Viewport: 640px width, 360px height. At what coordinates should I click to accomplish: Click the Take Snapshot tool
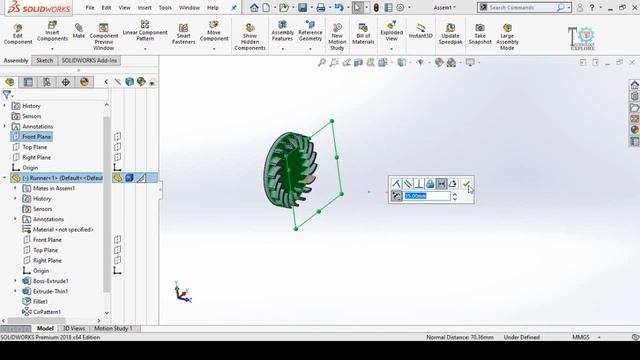pos(480,33)
